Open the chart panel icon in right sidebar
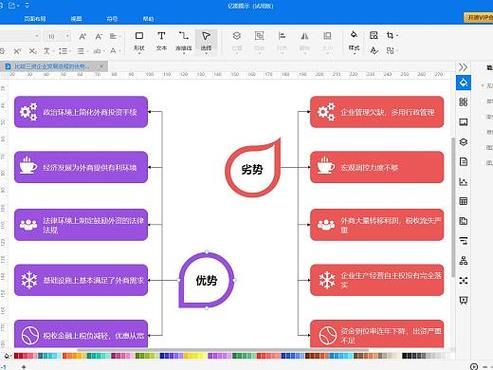The image size is (493, 370). (x=463, y=182)
